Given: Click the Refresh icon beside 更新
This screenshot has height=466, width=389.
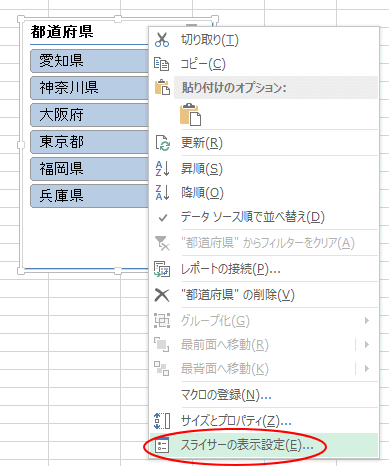Looking at the screenshot, I should click(163, 143).
